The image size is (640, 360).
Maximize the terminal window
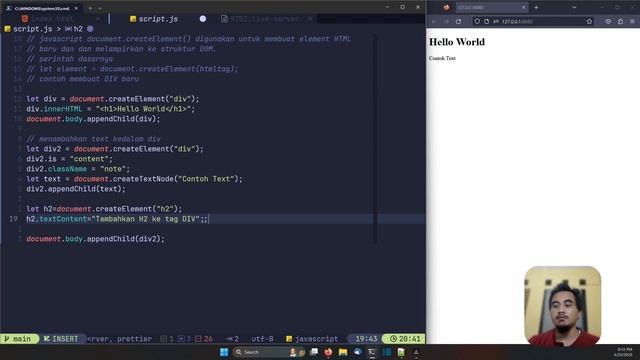(x=402, y=7)
